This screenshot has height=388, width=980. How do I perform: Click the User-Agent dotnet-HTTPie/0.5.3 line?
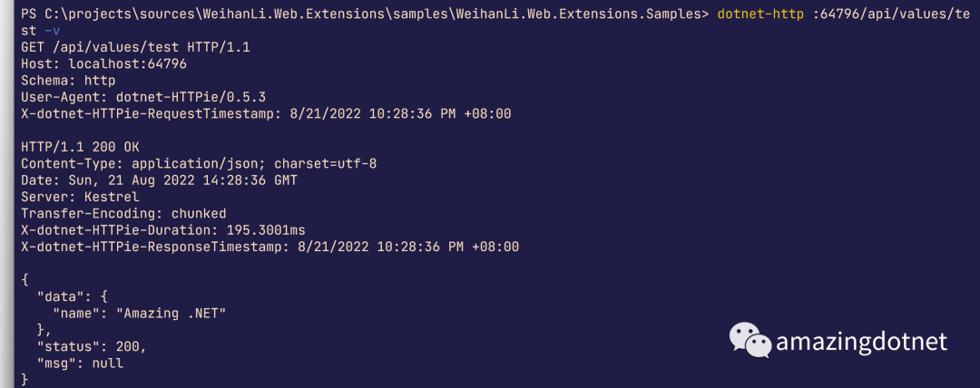143,97
